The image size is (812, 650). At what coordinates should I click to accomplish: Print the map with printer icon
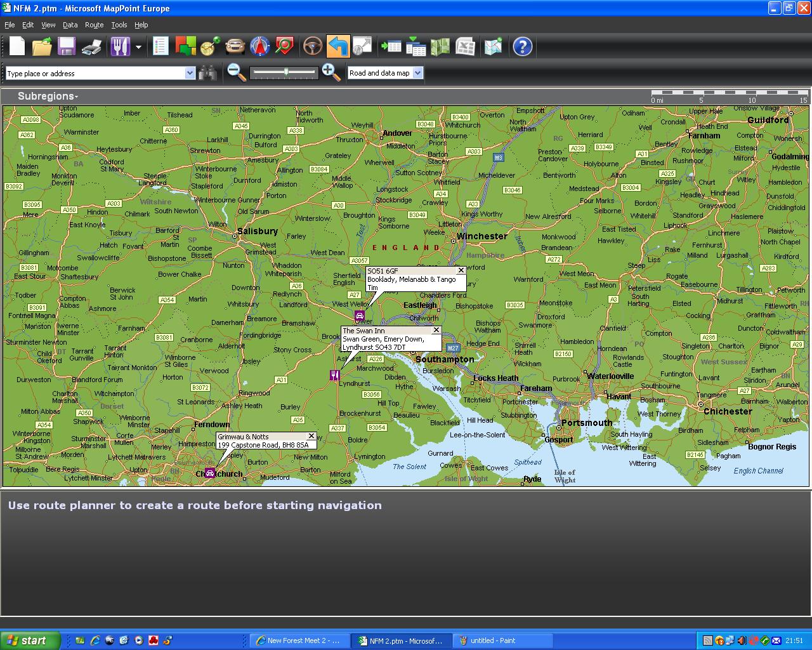[x=92, y=46]
